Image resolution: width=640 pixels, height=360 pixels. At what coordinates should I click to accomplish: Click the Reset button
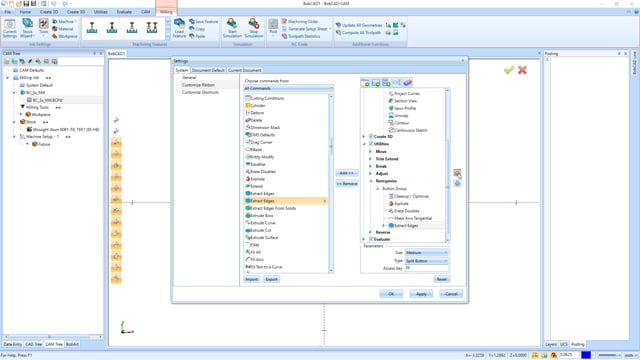[x=442, y=279]
